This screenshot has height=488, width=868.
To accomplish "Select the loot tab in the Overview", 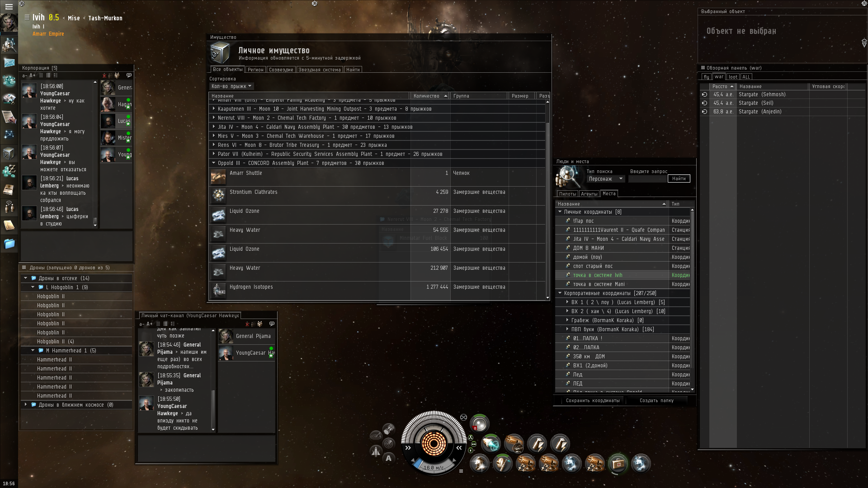I will coord(733,77).
